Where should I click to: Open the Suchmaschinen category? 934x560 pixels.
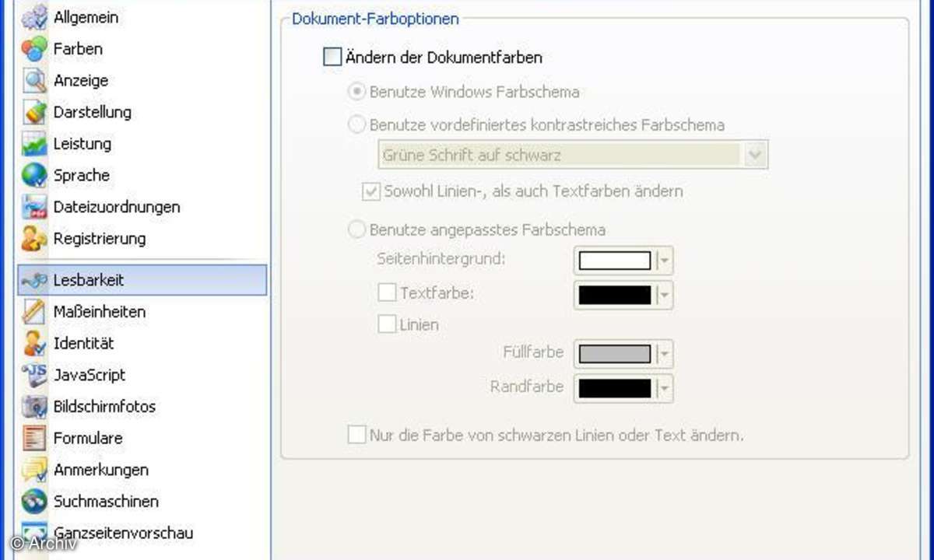(106, 501)
